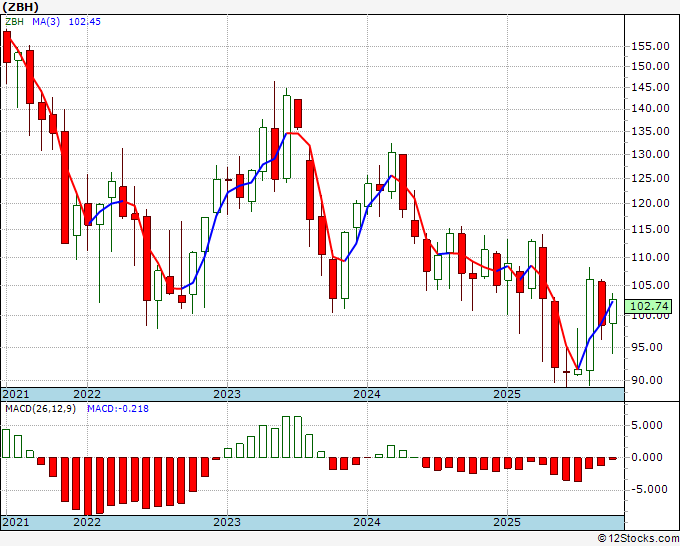
Task: Click the first red candlestick of 2021
Action: click(x=7, y=47)
